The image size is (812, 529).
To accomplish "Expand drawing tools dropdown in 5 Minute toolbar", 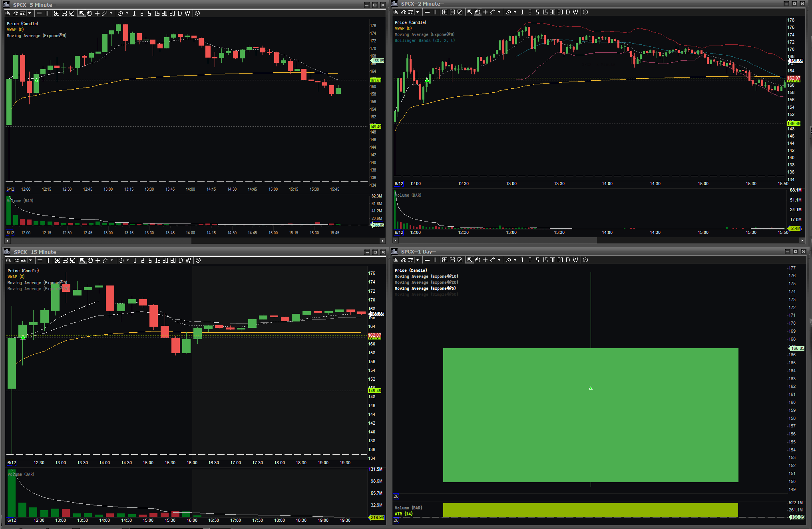I will click(111, 13).
